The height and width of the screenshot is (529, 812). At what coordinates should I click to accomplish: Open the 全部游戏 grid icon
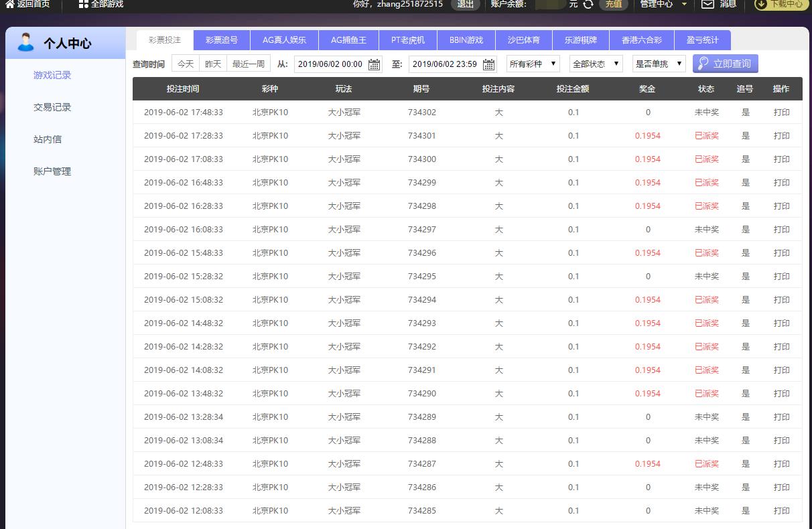click(x=83, y=4)
